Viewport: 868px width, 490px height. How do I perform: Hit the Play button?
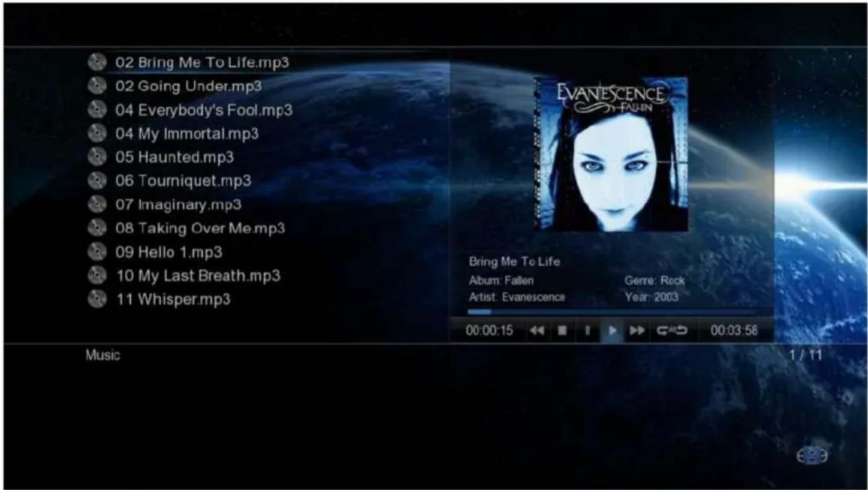click(x=612, y=330)
